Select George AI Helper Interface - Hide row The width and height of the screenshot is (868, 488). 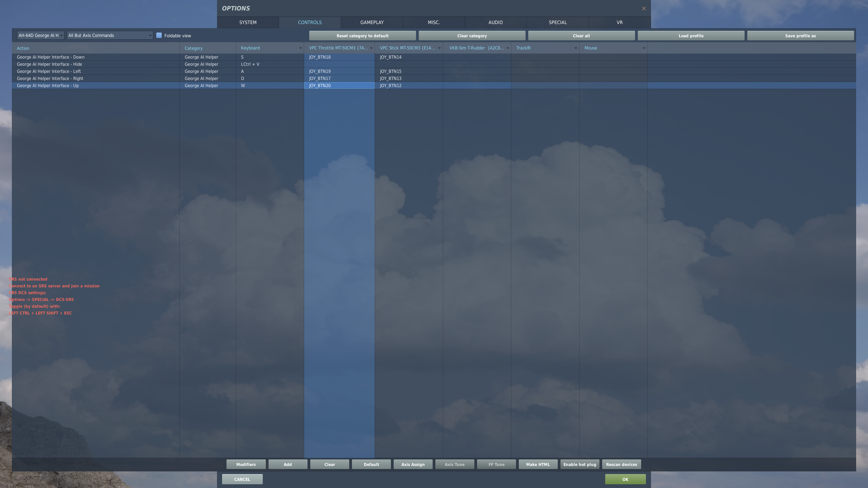click(x=434, y=64)
